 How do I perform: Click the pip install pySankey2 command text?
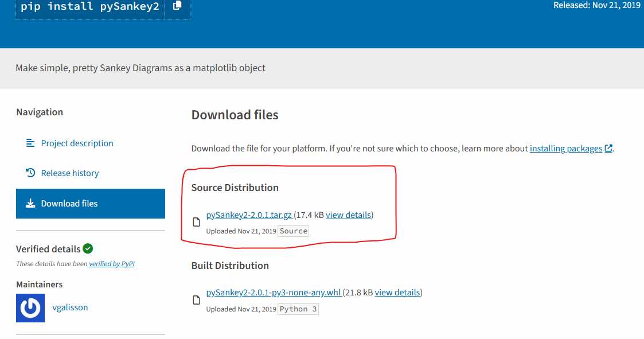90,6
